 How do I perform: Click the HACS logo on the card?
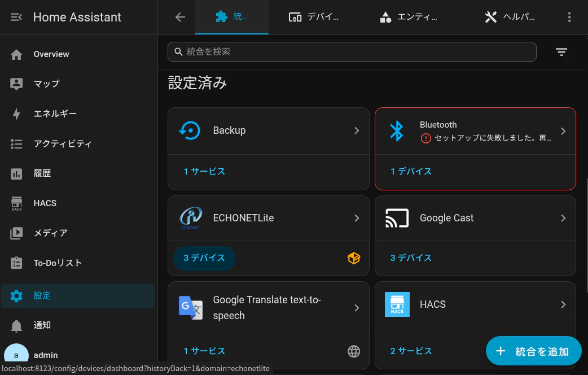397,304
